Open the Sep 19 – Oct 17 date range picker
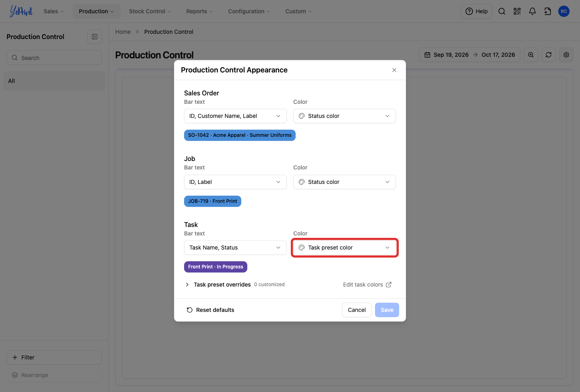 click(470, 55)
